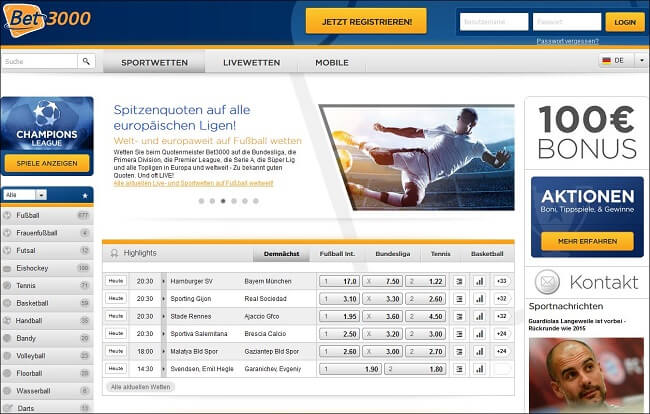Click the Jetzt Registrieren button
Viewport: 650px width, 414px height.
tap(366, 21)
